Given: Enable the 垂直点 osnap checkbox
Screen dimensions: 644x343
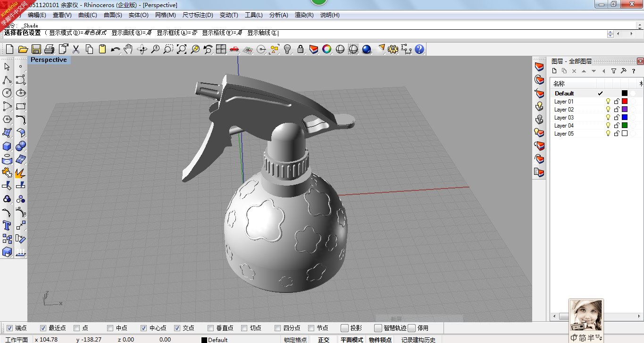Looking at the screenshot, I should (211, 328).
